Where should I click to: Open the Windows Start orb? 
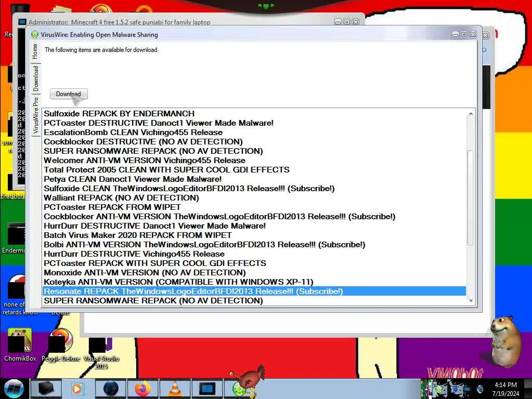click(x=14, y=389)
